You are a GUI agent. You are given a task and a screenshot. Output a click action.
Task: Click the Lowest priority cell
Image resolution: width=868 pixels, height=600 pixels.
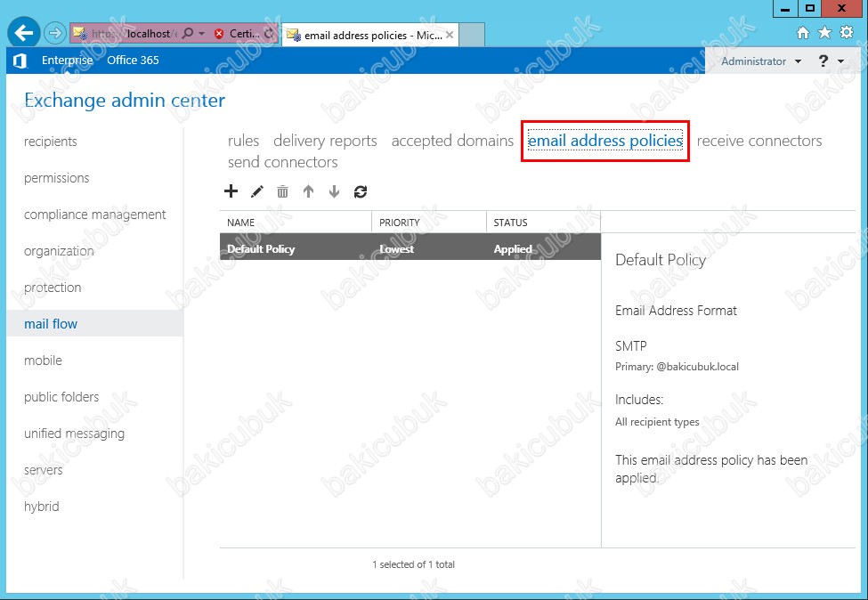click(396, 249)
